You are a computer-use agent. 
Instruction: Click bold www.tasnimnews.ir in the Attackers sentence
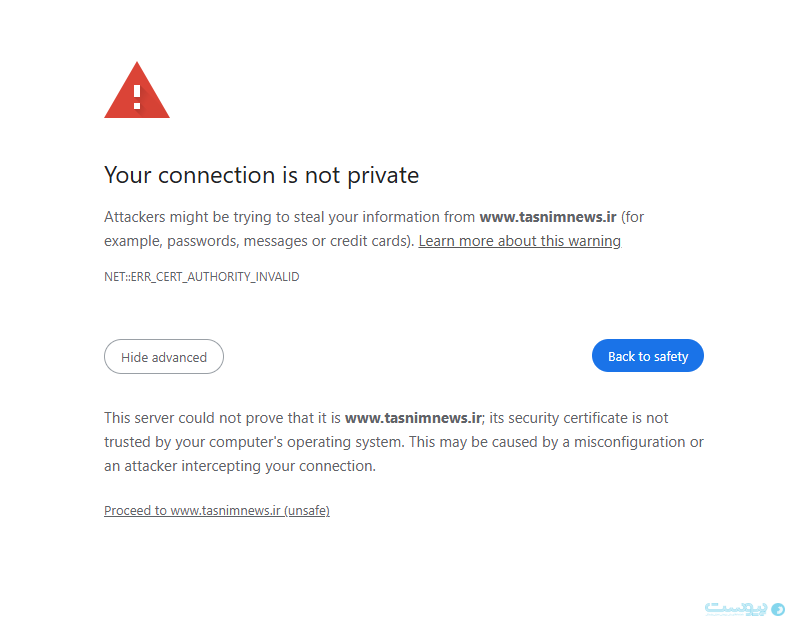548,217
